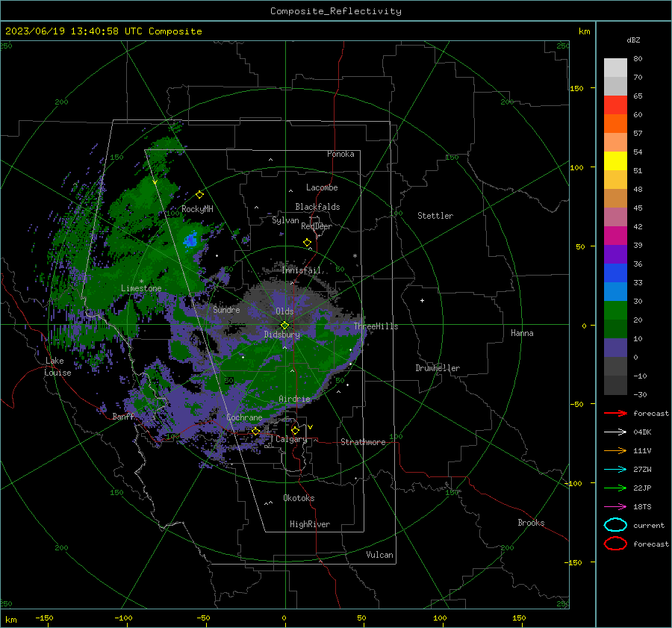Click the Calgary city label

(291, 439)
